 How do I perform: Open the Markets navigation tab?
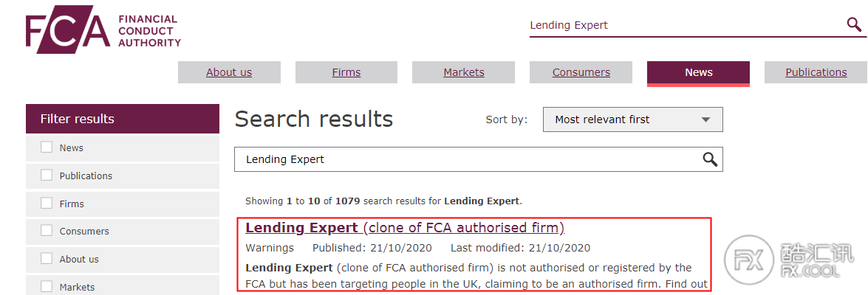[464, 72]
